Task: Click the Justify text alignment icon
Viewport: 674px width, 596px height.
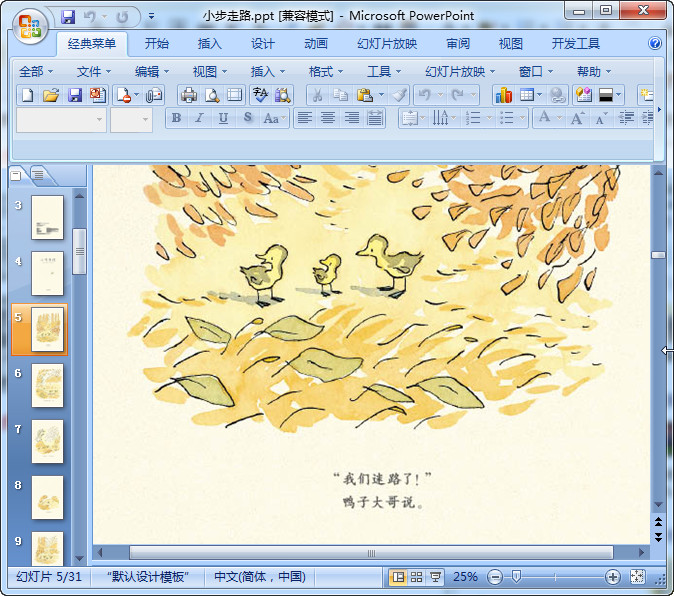Action: tap(375, 118)
